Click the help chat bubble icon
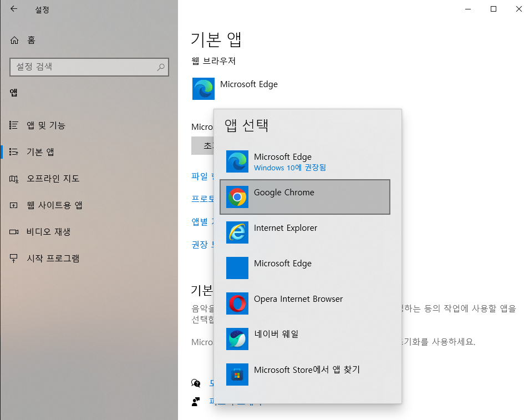Image resolution: width=529 pixels, height=420 pixels. click(x=196, y=383)
